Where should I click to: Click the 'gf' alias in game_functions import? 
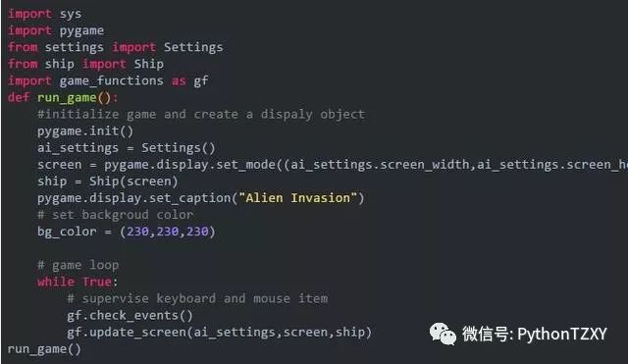(201, 81)
